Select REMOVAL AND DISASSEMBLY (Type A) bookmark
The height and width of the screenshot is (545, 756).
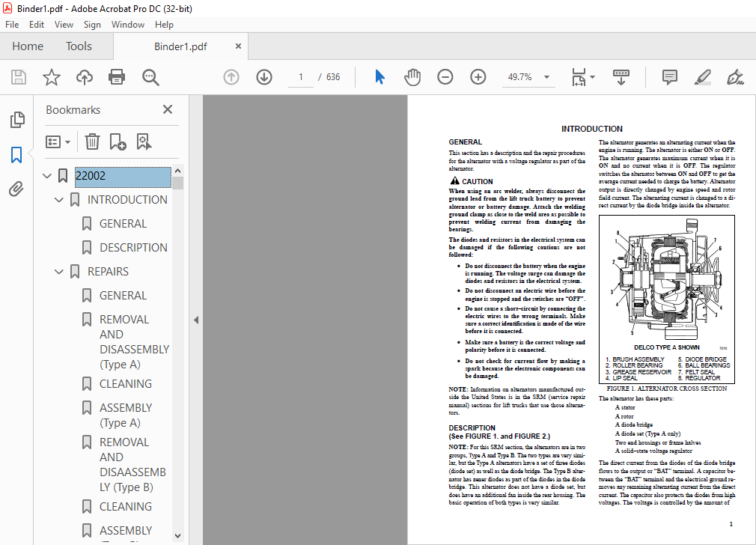134,341
